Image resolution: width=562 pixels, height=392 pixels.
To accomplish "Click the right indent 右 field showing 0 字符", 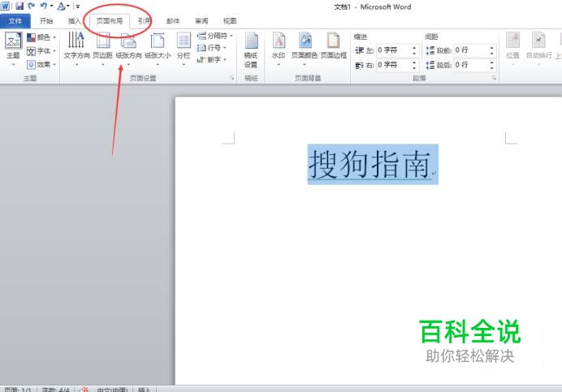I will click(x=393, y=65).
